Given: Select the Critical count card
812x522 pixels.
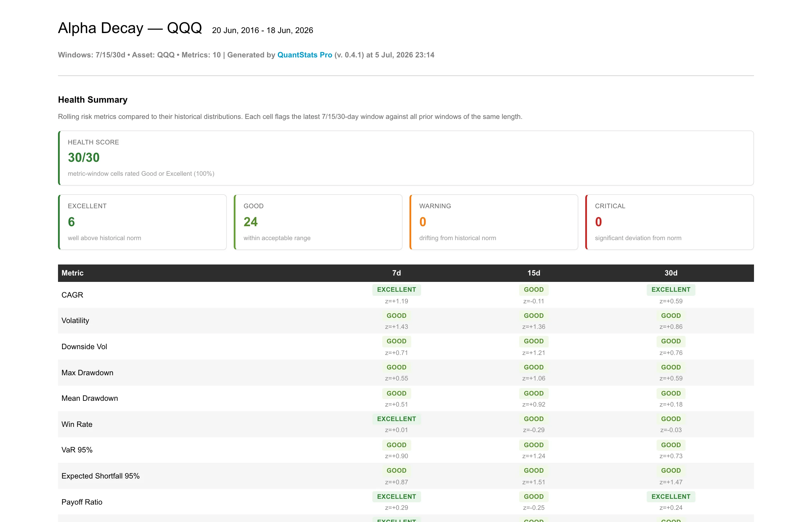Looking at the screenshot, I should click(669, 222).
